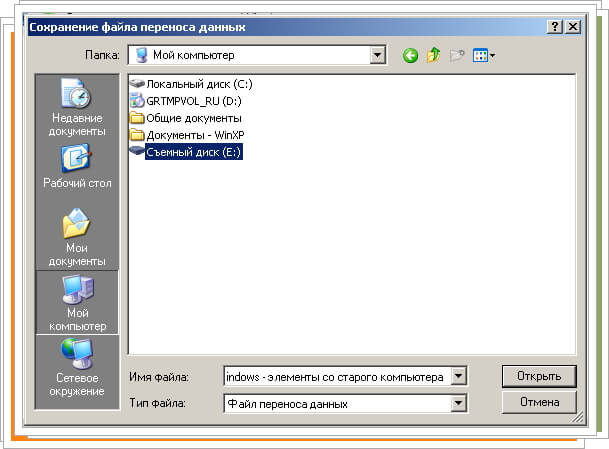
Task: Select the Общие документы folder
Action: (x=193, y=118)
